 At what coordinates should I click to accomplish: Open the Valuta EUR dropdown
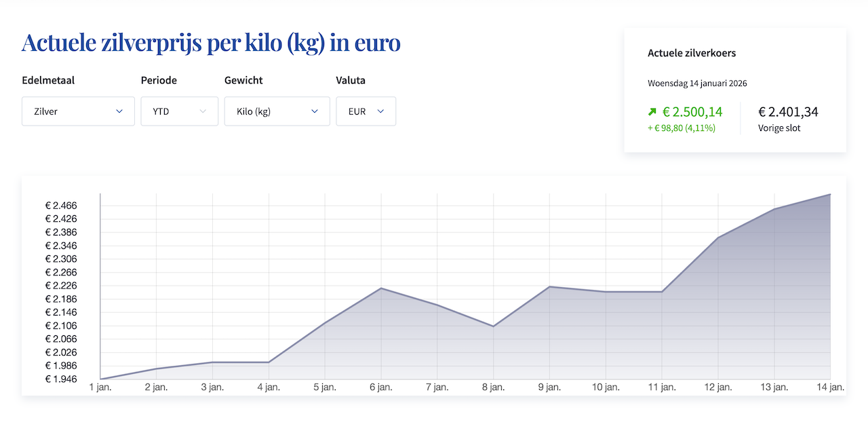tap(366, 111)
